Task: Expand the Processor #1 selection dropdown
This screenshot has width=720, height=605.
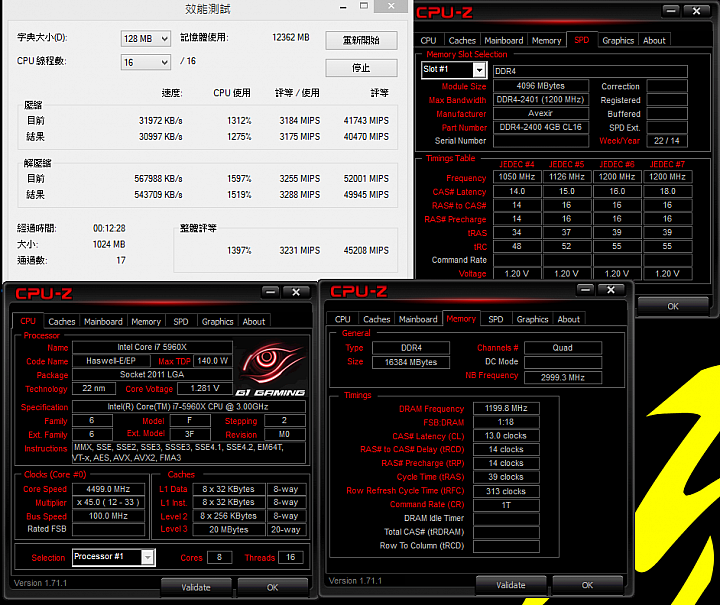Action: (147, 557)
